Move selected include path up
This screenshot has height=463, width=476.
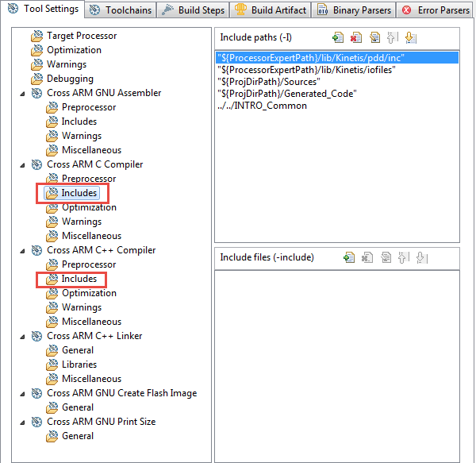tap(392, 37)
